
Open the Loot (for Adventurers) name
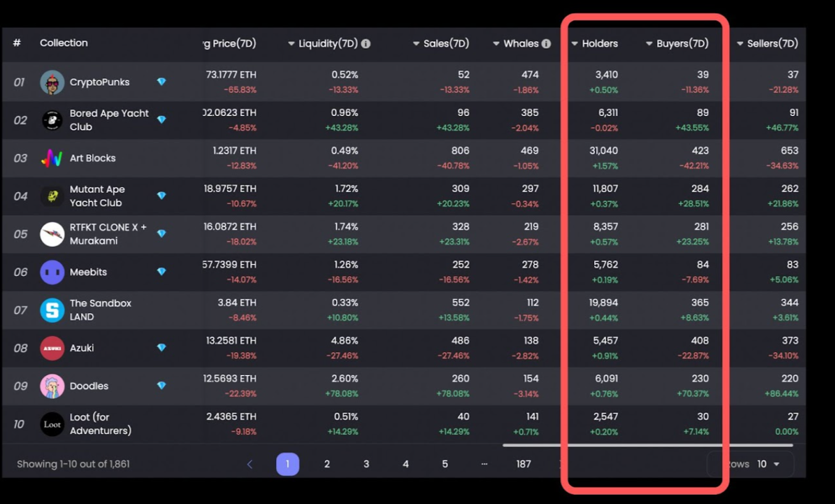pos(101,424)
